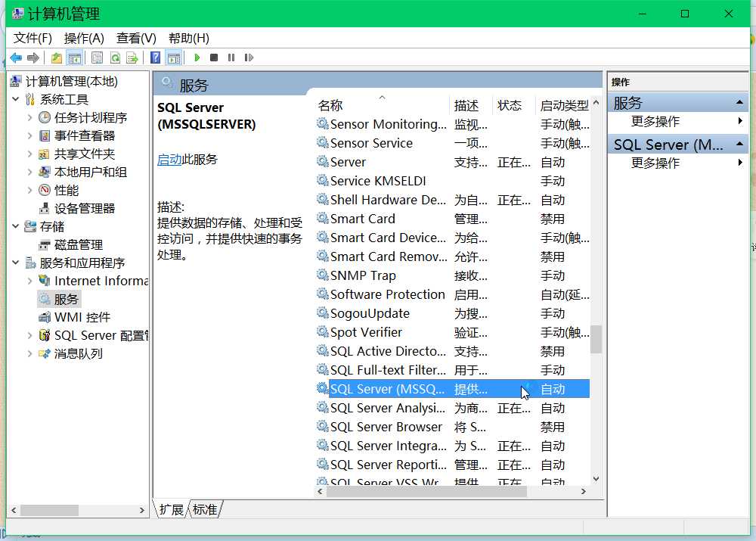Sort services by 名称 column header
The height and width of the screenshot is (541, 756).
pyautogui.click(x=382, y=105)
